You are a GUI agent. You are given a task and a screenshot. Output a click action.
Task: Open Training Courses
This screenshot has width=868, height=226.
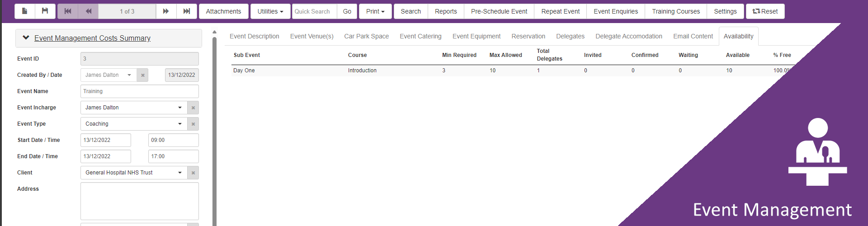click(x=676, y=11)
